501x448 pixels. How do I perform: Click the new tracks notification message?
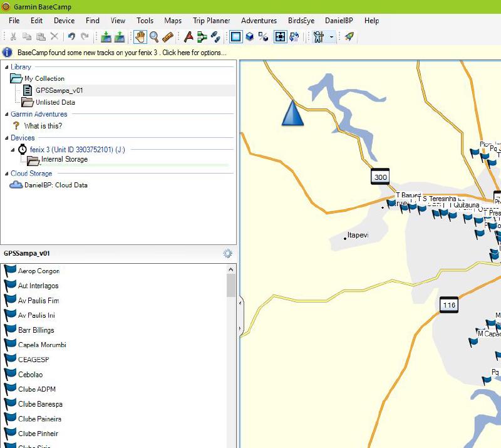pos(121,53)
